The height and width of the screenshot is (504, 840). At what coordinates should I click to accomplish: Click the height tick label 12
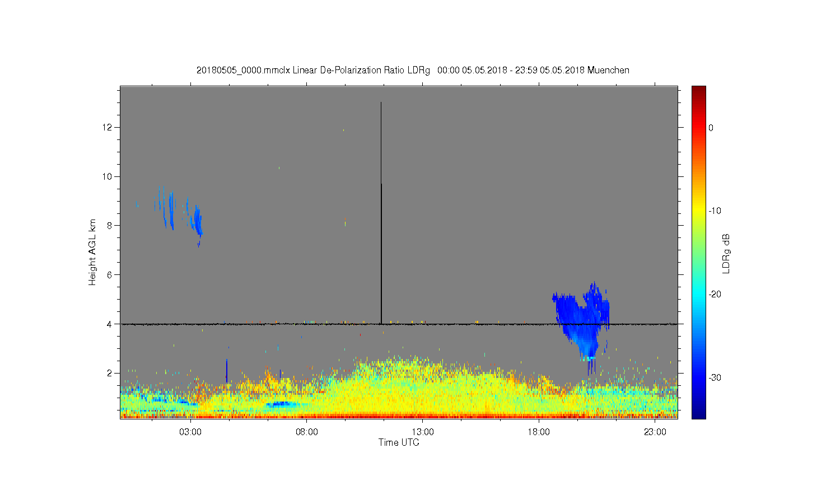click(108, 127)
